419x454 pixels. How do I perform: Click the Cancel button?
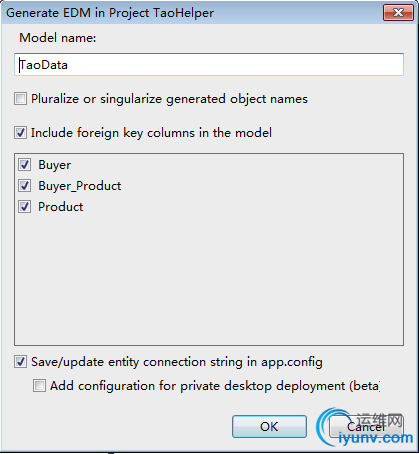pyautogui.click(x=366, y=426)
